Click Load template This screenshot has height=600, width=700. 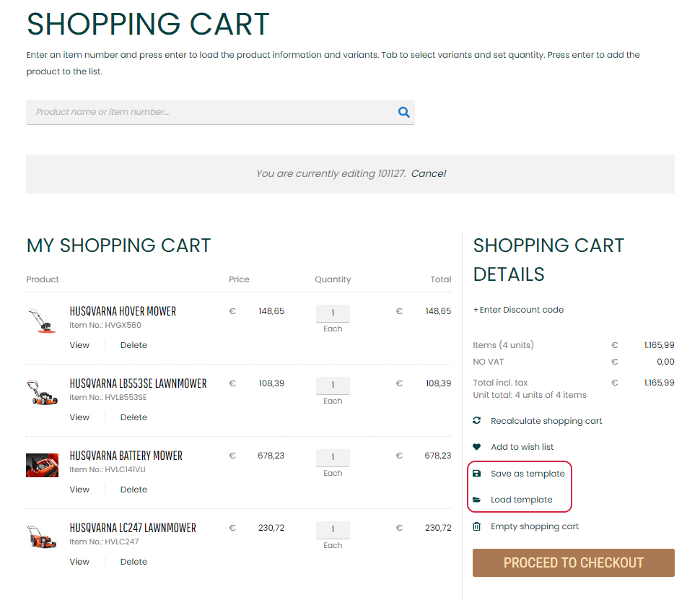[522, 500]
